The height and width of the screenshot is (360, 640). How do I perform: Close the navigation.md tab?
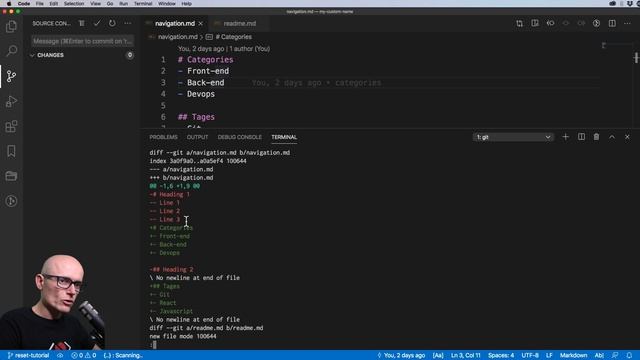point(200,24)
